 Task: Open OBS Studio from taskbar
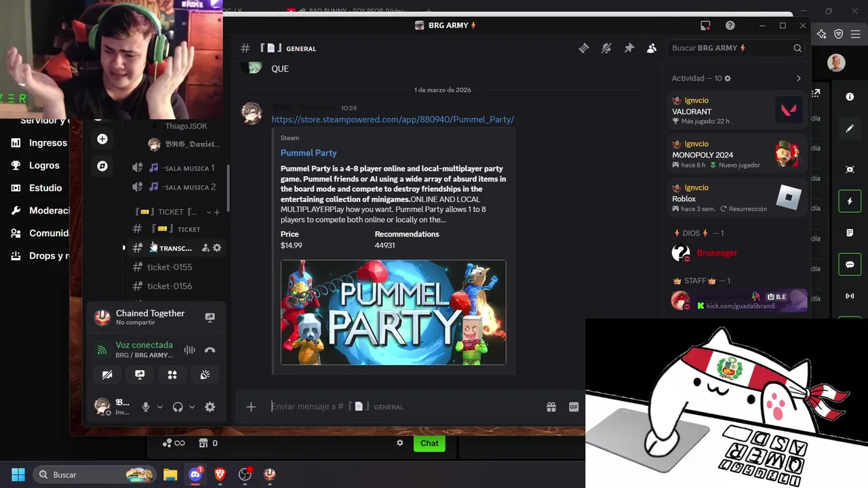click(245, 474)
